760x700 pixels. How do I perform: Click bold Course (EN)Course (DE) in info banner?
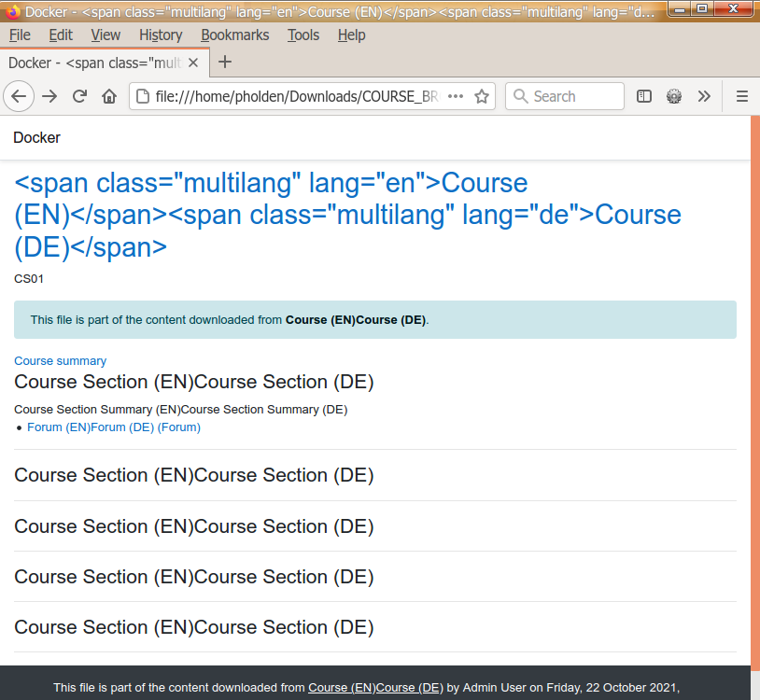coord(356,320)
